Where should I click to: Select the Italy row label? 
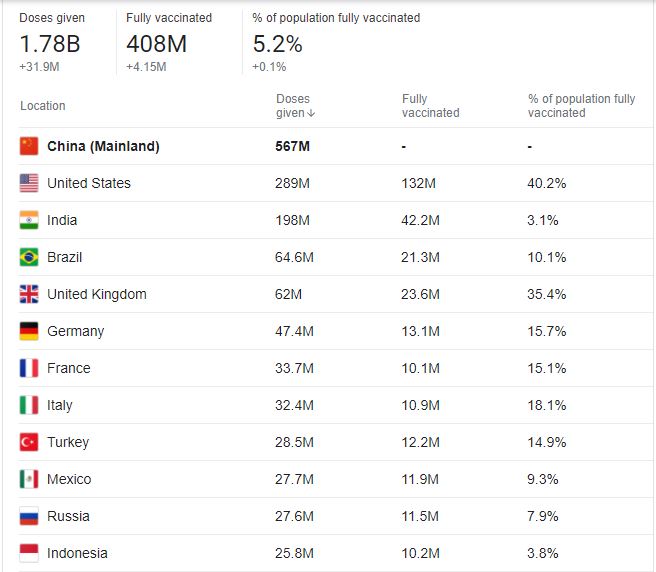(x=59, y=405)
